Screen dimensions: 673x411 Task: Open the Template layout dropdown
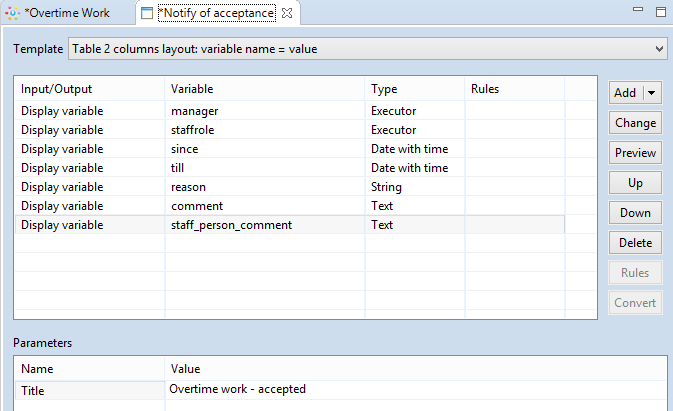point(657,48)
